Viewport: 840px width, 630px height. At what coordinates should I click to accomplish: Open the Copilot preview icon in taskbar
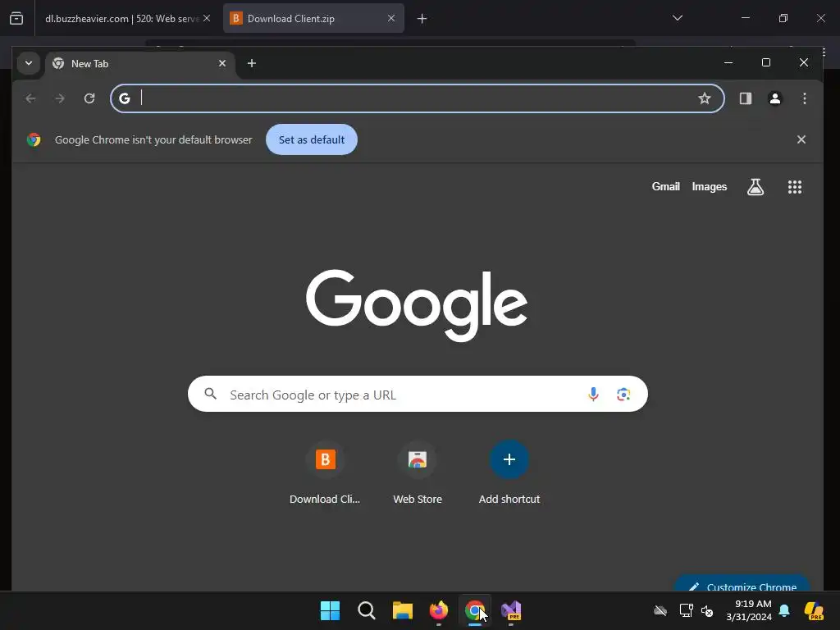815,610
